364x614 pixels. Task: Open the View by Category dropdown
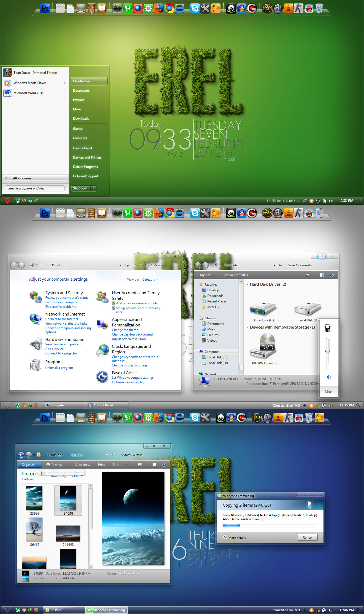(150, 280)
